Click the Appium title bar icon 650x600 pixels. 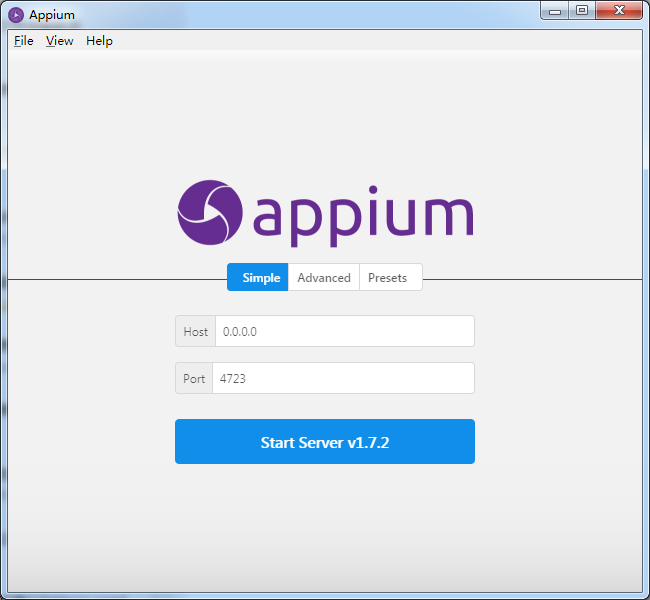[16, 15]
